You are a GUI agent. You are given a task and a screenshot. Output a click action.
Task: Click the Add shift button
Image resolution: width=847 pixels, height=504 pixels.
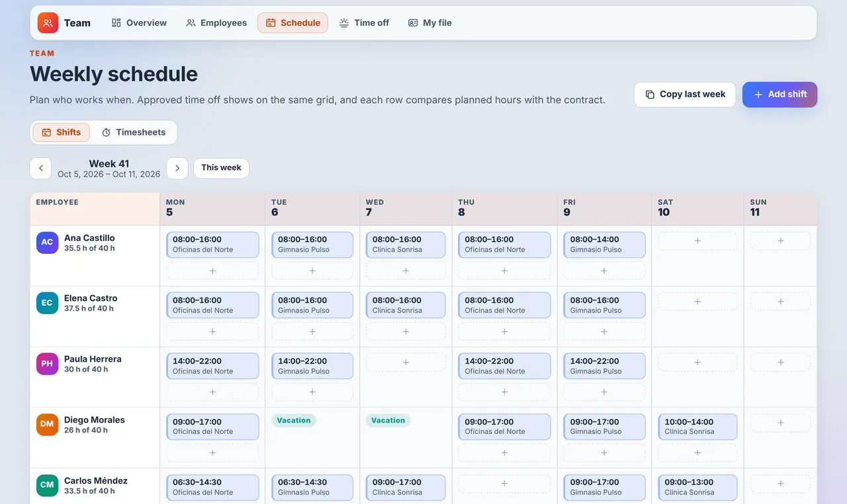(780, 95)
